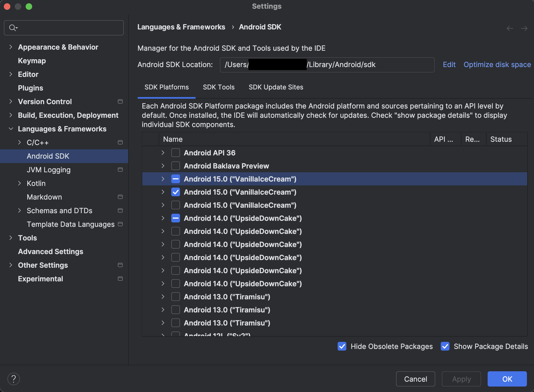The width and height of the screenshot is (534, 392).
Task: Collapse Languages & Frameworks section
Action: tap(11, 129)
